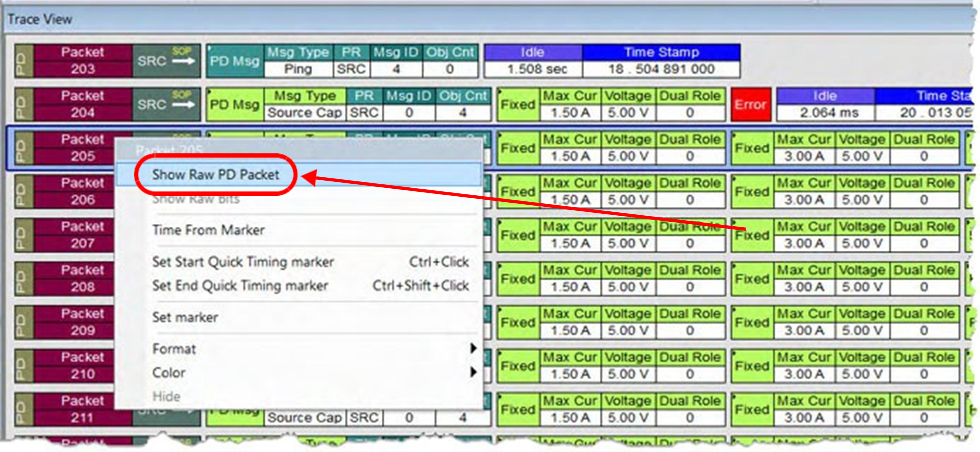
Task: Click the Time Stamp value in Packet 203
Action: coord(661,69)
